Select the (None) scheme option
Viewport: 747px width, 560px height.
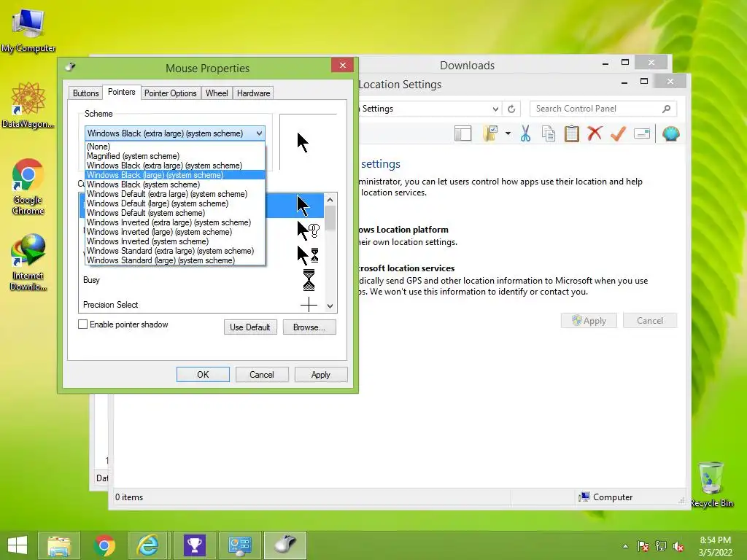(175, 147)
